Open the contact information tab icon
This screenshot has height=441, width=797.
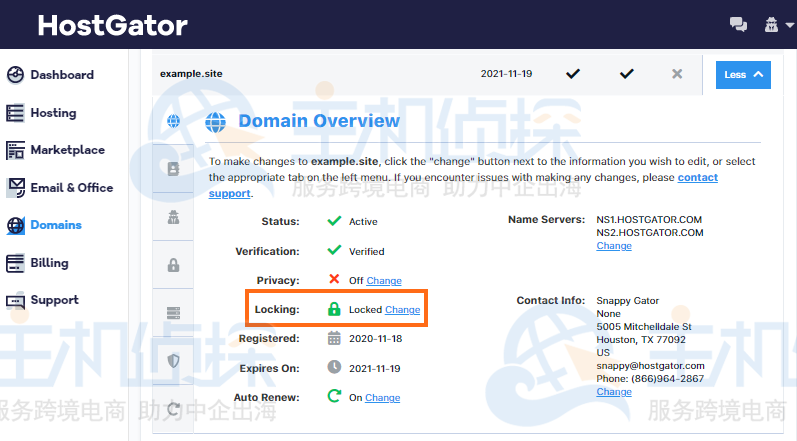click(x=173, y=169)
